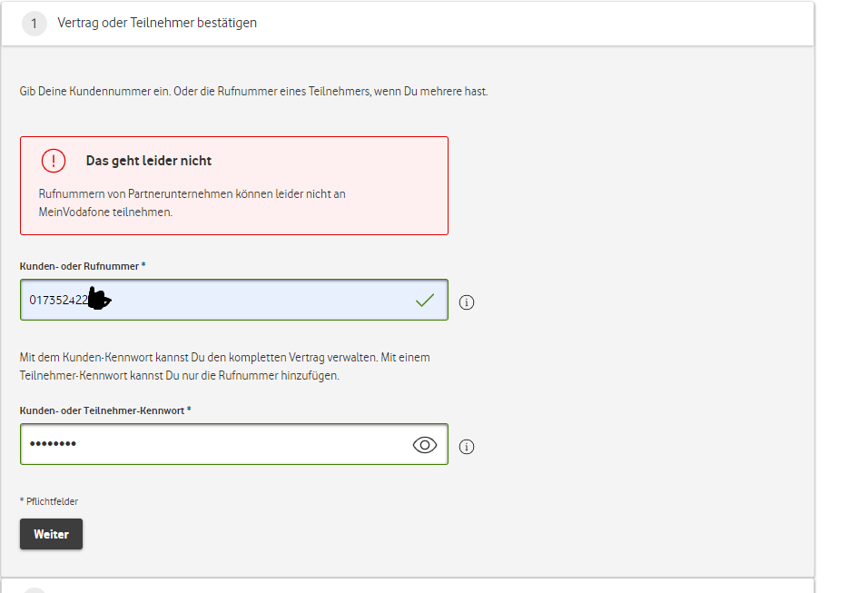This screenshot has width=868, height=593.
Task: Click the info icon beside the Kennwort field
Action: (x=467, y=447)
